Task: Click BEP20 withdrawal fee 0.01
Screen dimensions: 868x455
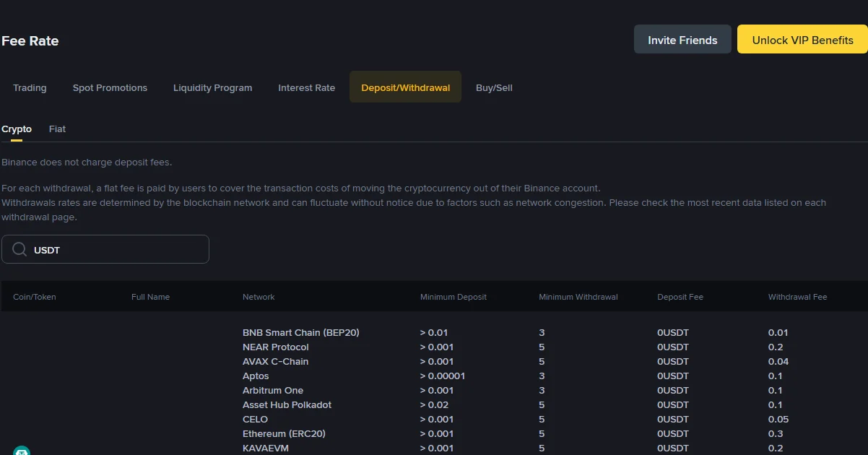Action: tap(778, 333)
